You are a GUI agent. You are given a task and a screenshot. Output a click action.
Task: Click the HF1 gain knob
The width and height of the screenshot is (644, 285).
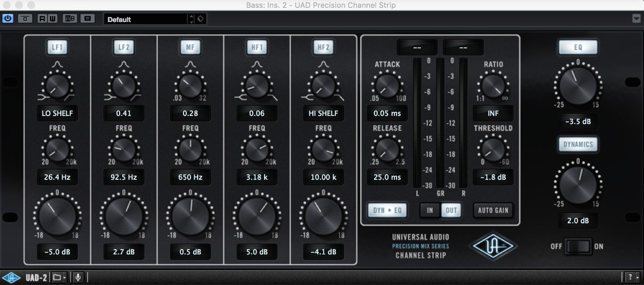tap(257, 216)
